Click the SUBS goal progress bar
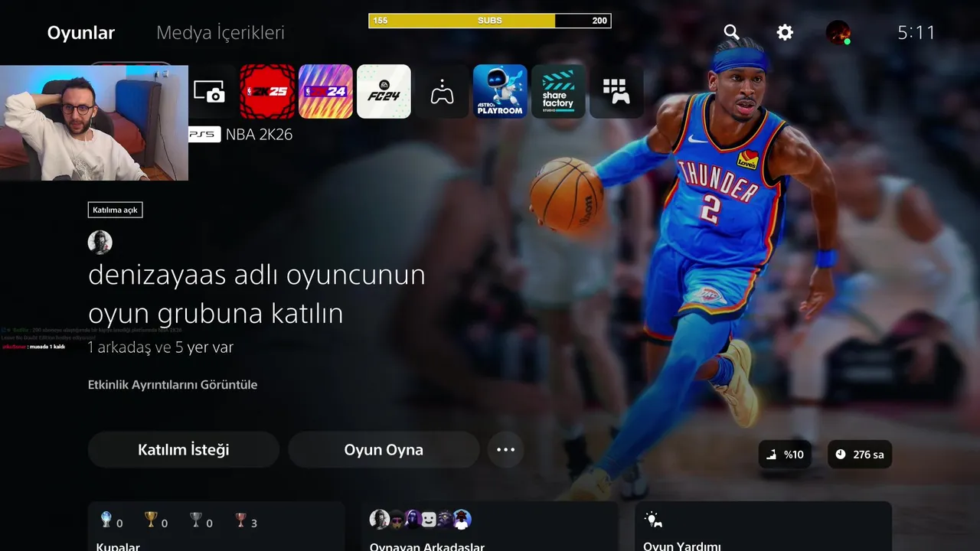The image size is (980, 551). pyautogui.click(x=490, y=21)
